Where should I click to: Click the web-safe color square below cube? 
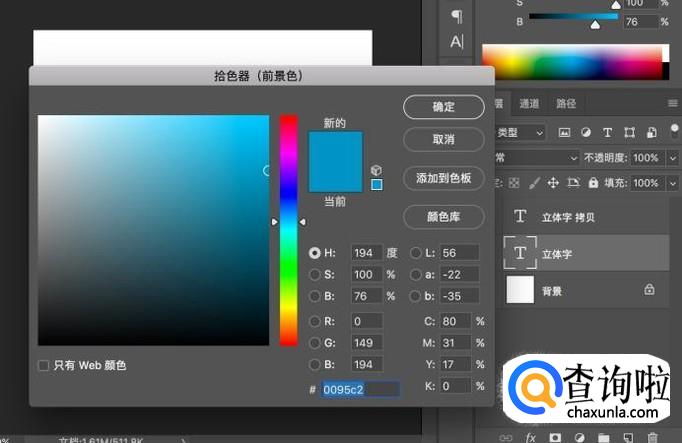coord(377,184)
